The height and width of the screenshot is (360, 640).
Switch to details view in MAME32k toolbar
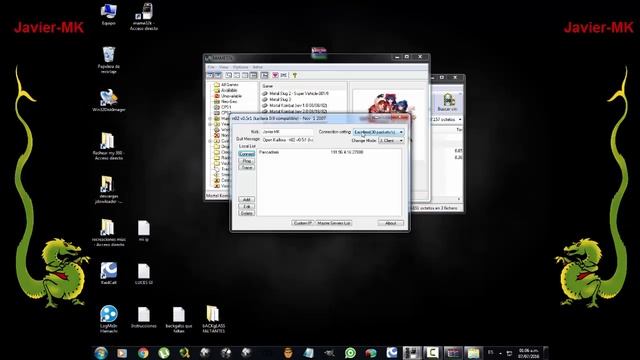[253, 76]
